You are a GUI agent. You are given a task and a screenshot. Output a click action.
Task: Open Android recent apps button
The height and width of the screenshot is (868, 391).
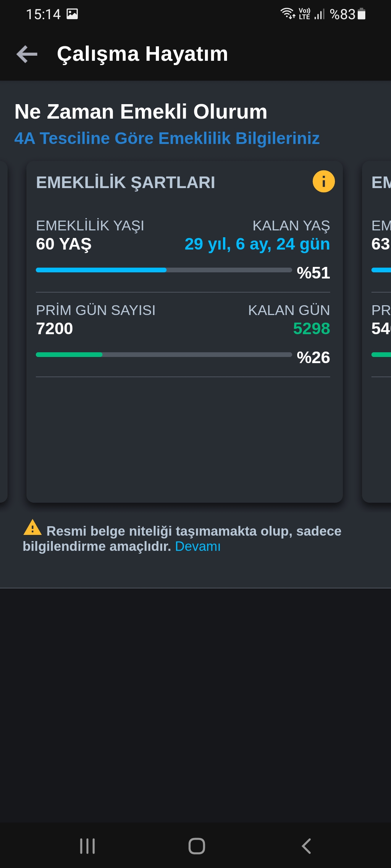pyautogui.click(x=87, y=846)
